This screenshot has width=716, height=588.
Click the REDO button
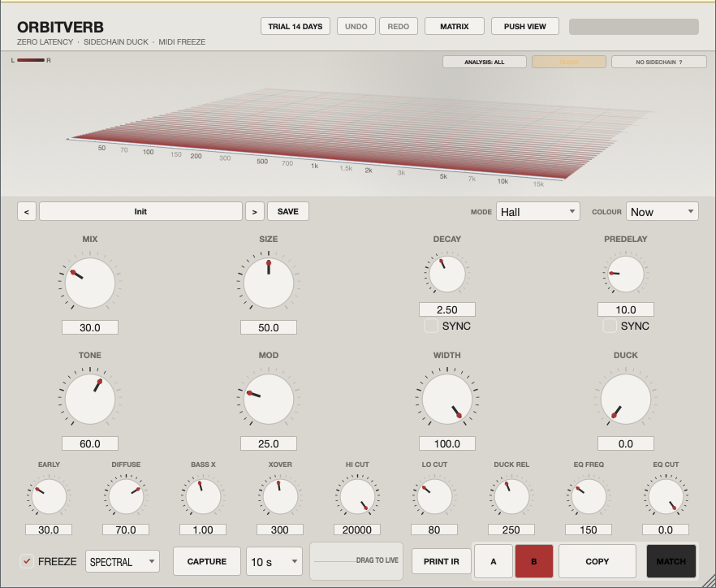(x=399, y=27)
